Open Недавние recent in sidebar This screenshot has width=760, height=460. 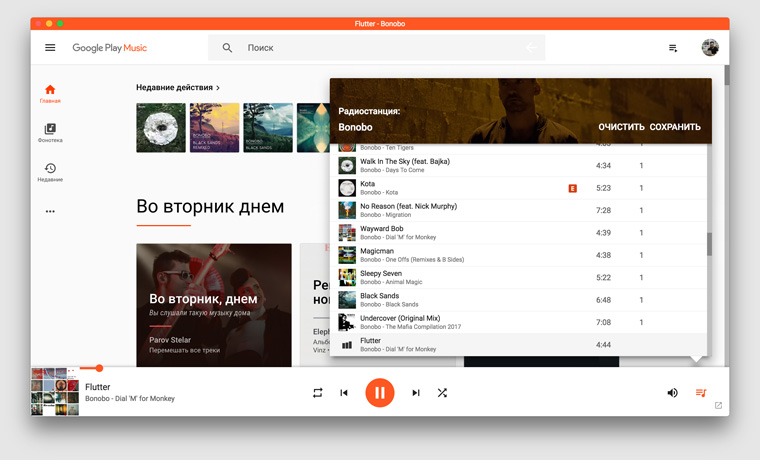click(50, 172)
